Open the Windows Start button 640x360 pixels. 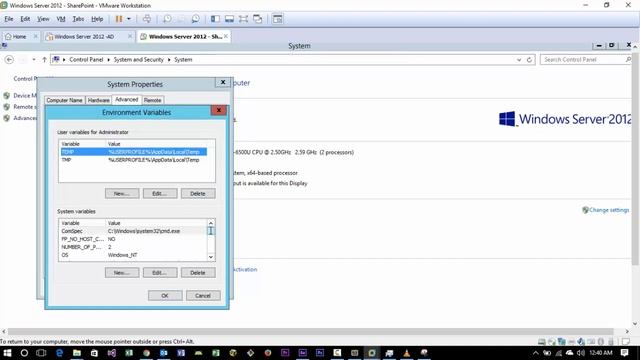tap(7, 353)
